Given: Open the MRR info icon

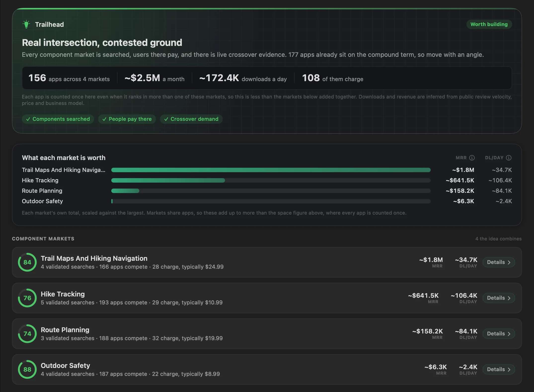Looking at the screenshot, I should 472,158.
